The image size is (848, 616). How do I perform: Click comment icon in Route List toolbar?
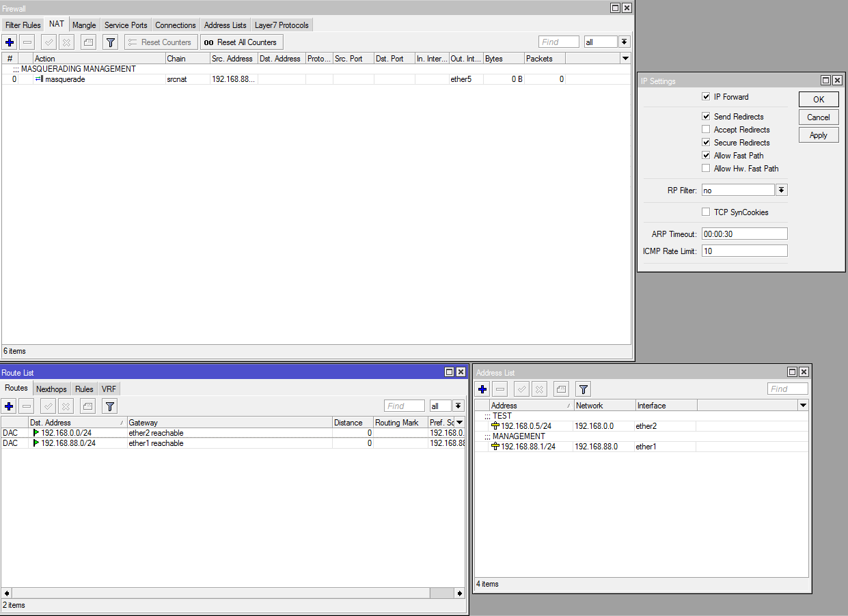tap(88, 406)
